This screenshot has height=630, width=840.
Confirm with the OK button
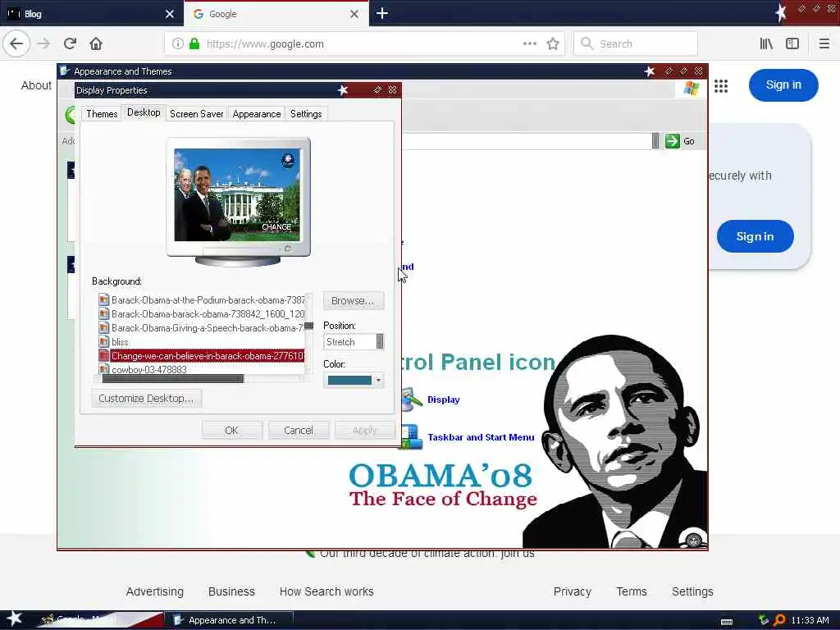pos(231,430)
